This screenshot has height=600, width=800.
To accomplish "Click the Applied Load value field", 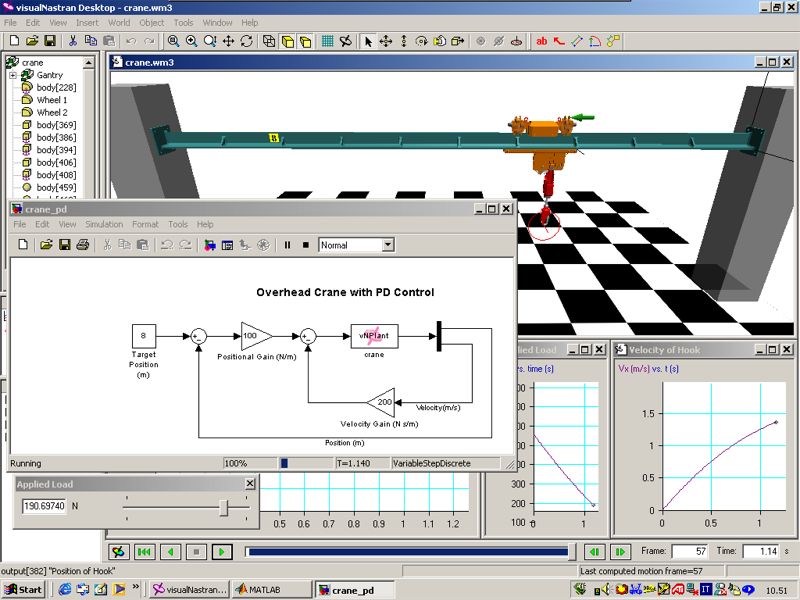I will pyautogui.click(x=44, y=506).
